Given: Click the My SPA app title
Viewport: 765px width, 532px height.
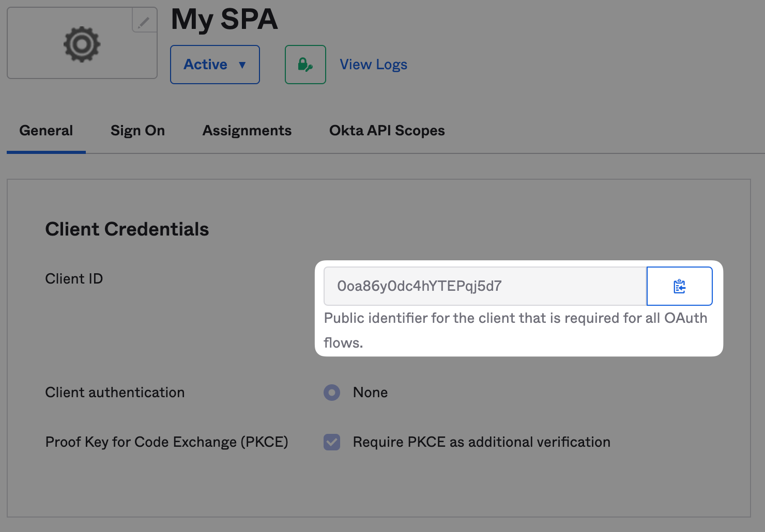Looking at the screenshot, I should 224,20.
